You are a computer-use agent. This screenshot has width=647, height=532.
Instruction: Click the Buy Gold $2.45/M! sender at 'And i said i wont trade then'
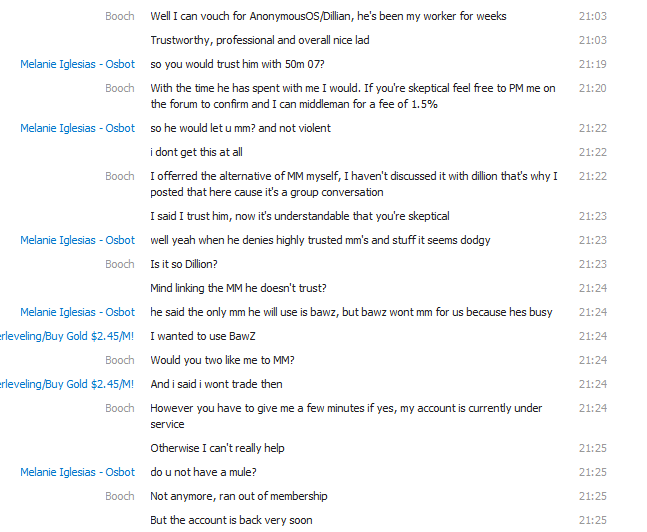point(67,384)
